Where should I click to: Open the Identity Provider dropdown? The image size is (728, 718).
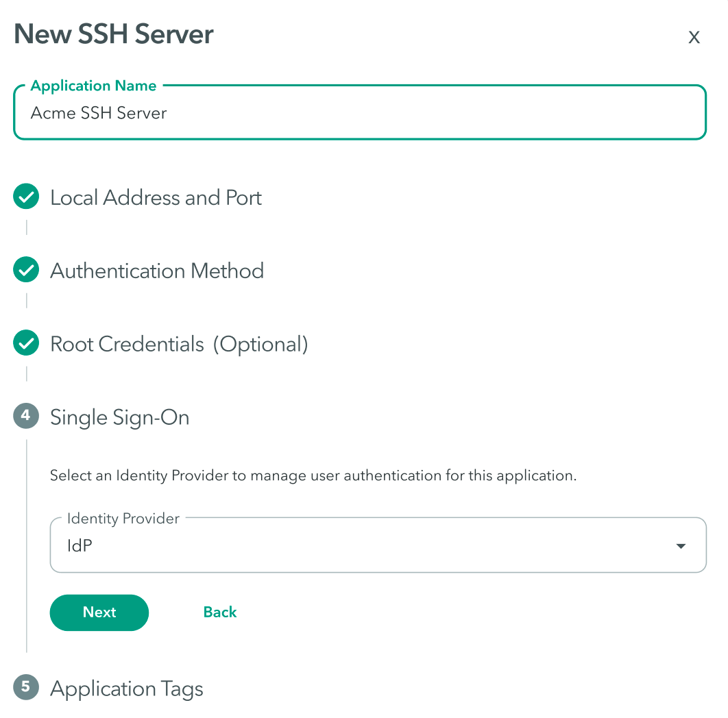coord(378,545)
